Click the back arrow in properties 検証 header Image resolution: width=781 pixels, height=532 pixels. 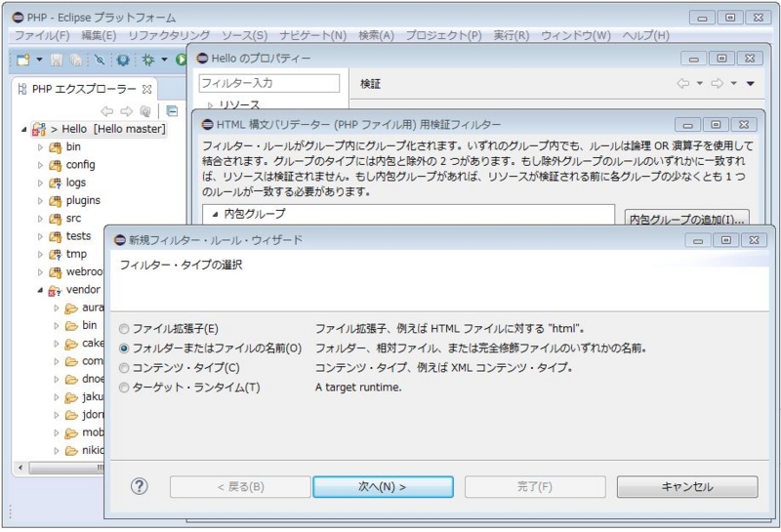[x=683, y=84]
